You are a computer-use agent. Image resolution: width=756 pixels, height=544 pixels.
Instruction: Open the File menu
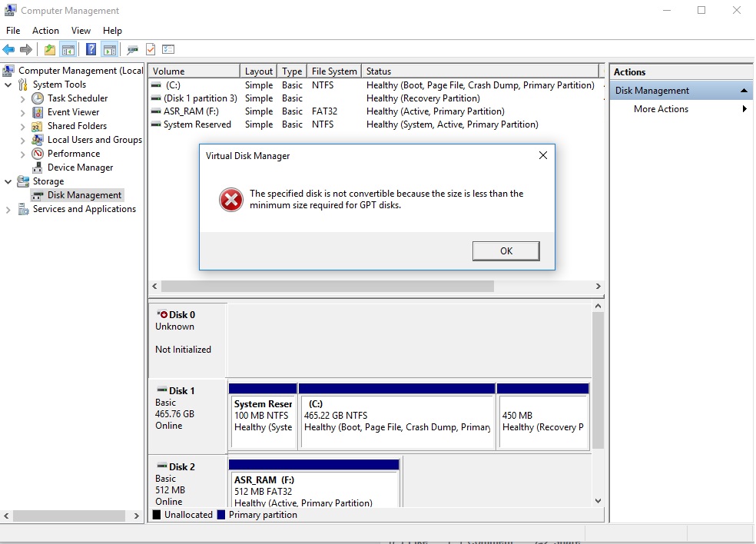pyautogui.click(x=13, y=31)
